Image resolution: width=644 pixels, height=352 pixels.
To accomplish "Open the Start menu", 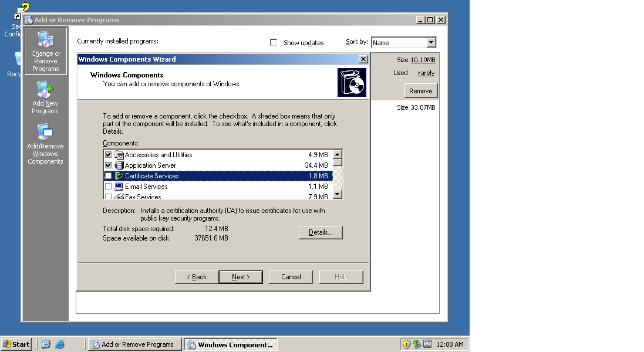I will [16, 344].
